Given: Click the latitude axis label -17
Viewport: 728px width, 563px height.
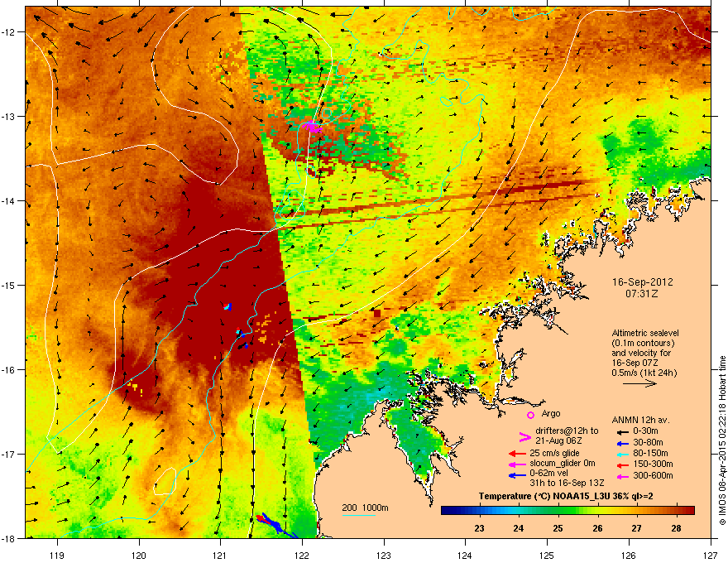Looking at the screenshot, I should click(9, 454).
